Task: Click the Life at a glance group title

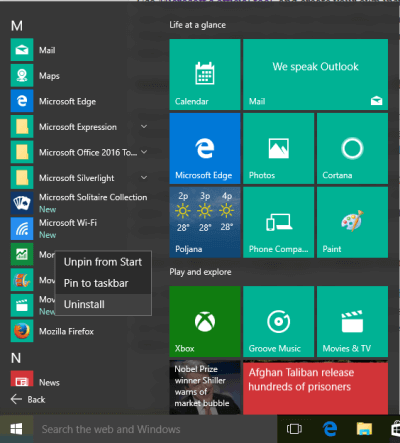Action: 197,25
